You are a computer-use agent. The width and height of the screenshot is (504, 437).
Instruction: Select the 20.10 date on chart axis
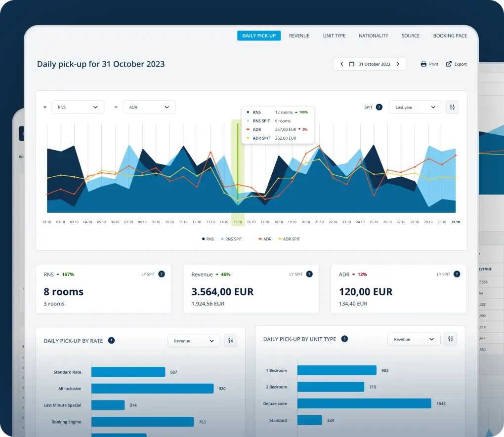tap(306, 222)
